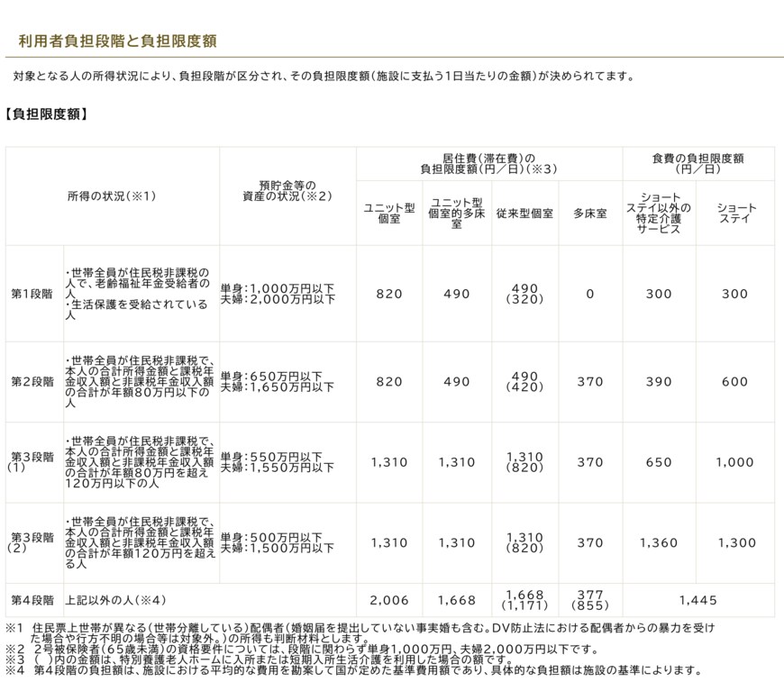This screenshot has height=691, width=784.
Task: Select the 【負担限度額】 label
Action: pos(43,113)
